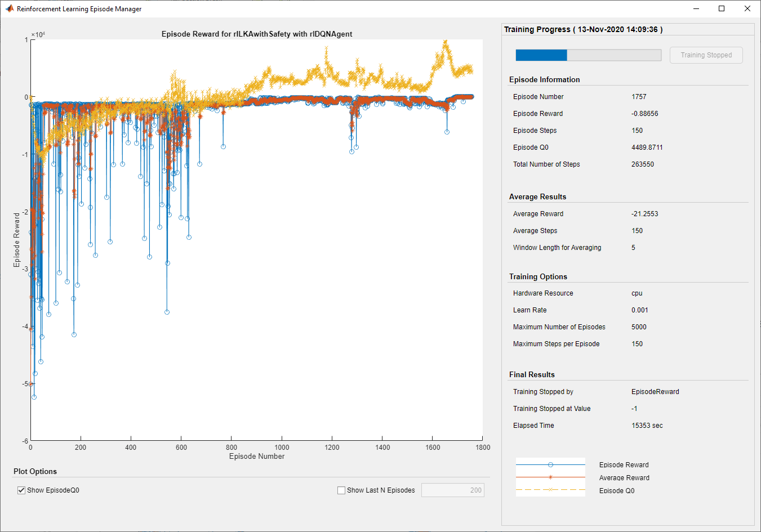Click the blue circle Episode Reward legend marker
This screenshot has width=761, height=532.
(x=550, y=465)
